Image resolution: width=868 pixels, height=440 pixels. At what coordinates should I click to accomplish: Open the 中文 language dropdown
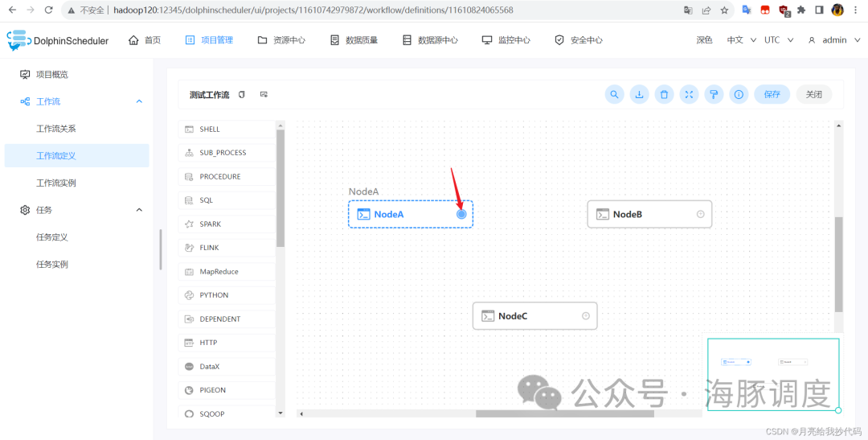click(740, 40)
